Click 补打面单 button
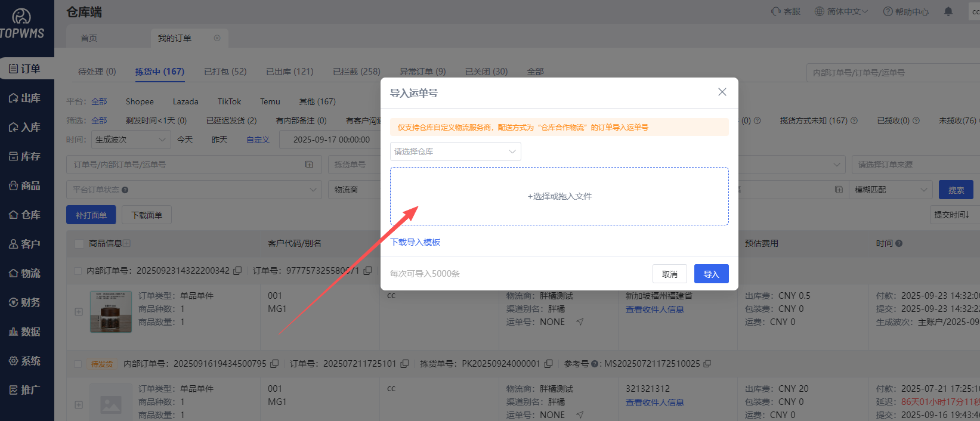The width and height of the screenshot is (980, 421). pos(91,215)
